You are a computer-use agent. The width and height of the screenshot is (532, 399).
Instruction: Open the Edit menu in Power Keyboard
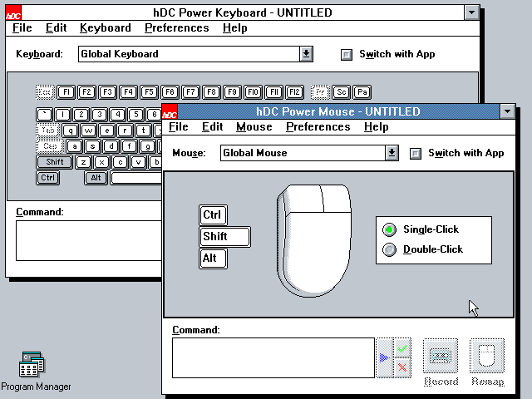click(x=56, y=27)
